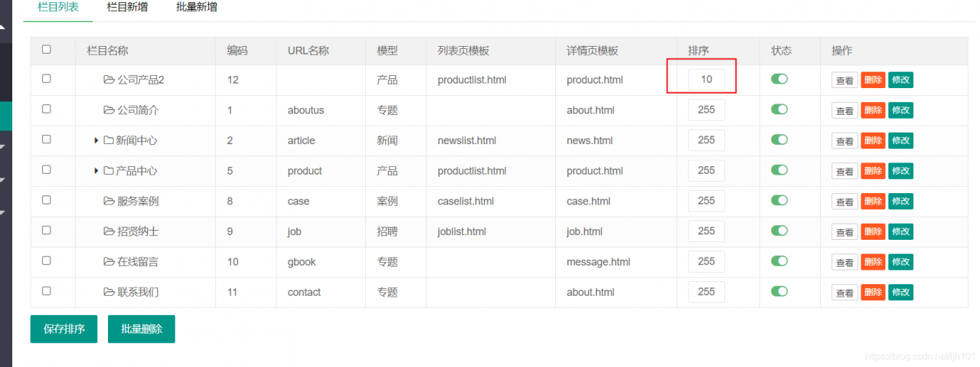Switch to the 批量新增 tab

tap(196, 7)
